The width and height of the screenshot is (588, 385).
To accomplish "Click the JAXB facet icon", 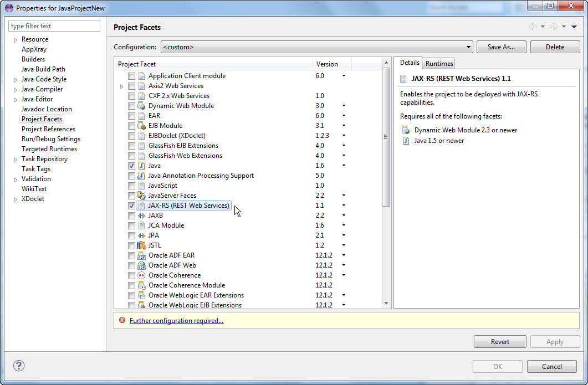I will 141,215.
